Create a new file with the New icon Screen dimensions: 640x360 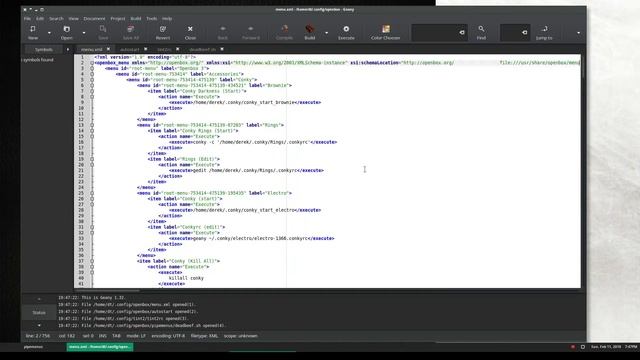(x=33, y=32)
